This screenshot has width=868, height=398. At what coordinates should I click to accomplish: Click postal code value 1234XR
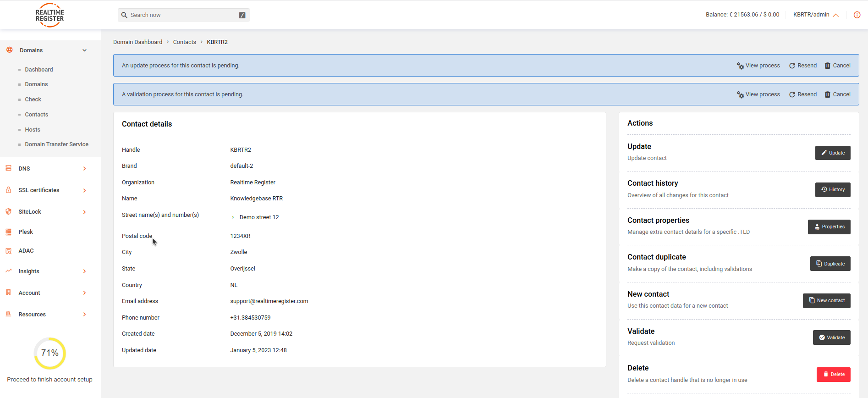240,236
